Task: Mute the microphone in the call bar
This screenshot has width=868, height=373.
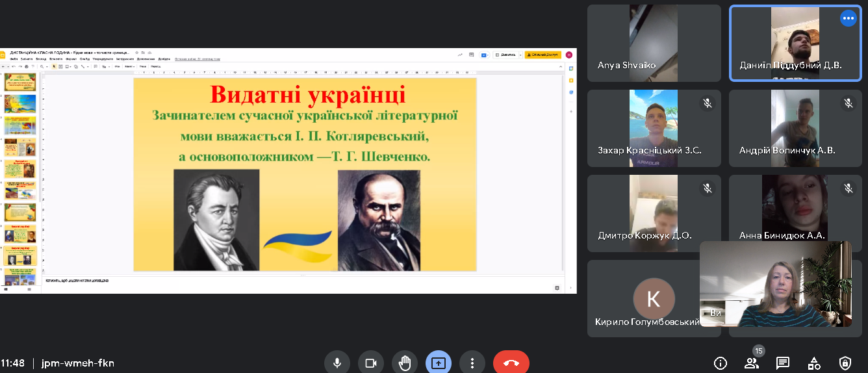Action: coord(337,363)
